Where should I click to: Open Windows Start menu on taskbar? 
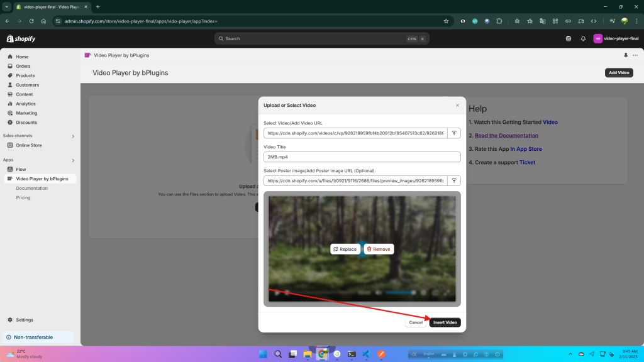[262, 354]
